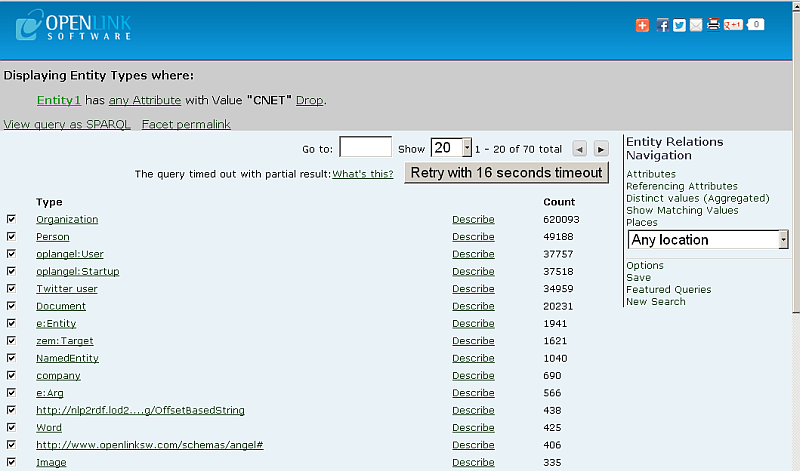Click the email envelope icon
Image resolution: width=800 pixels, height=471 pixels.
[x=696, y=25]
